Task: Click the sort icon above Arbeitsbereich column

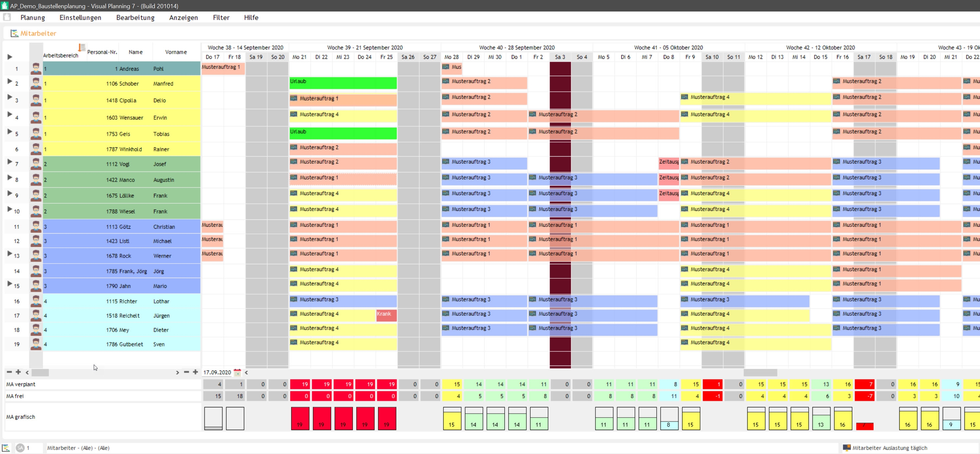Action: [x=81, y=47]
